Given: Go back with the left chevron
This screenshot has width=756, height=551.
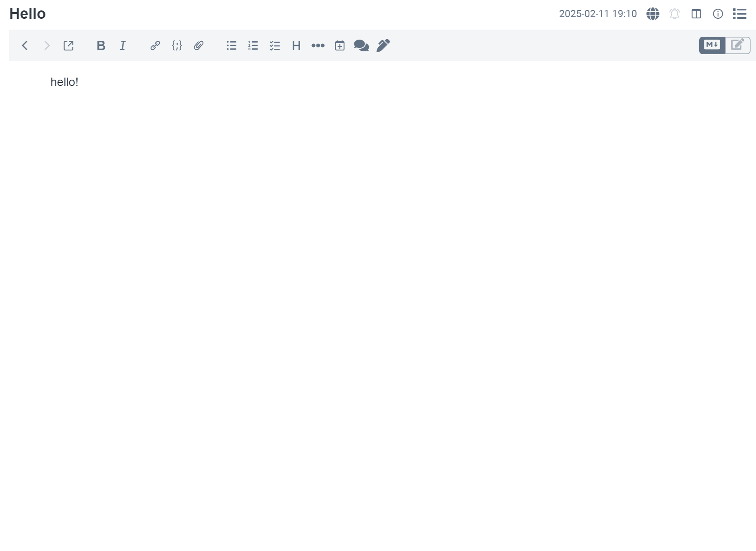Looking at the screenshot, I should point(25,45).
